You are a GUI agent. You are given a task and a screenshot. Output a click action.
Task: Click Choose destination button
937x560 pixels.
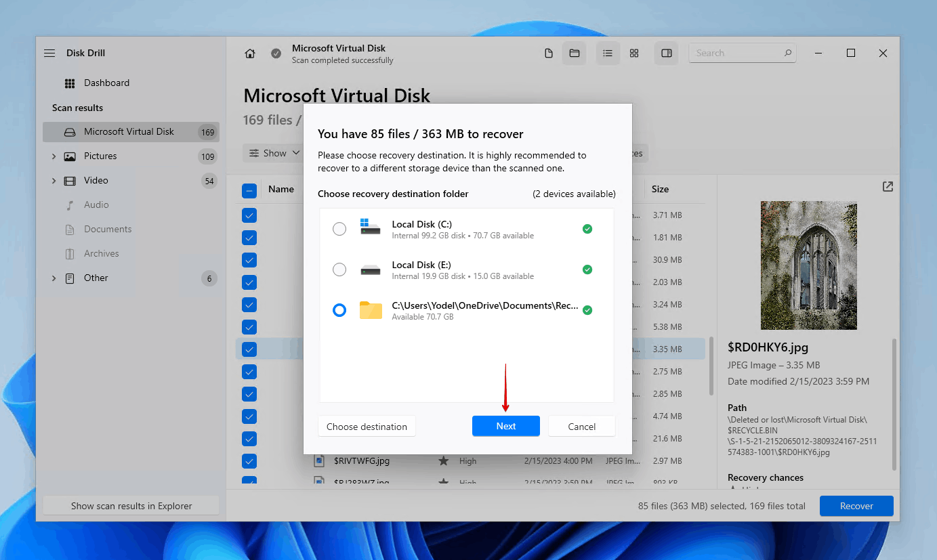coord(367,426)
